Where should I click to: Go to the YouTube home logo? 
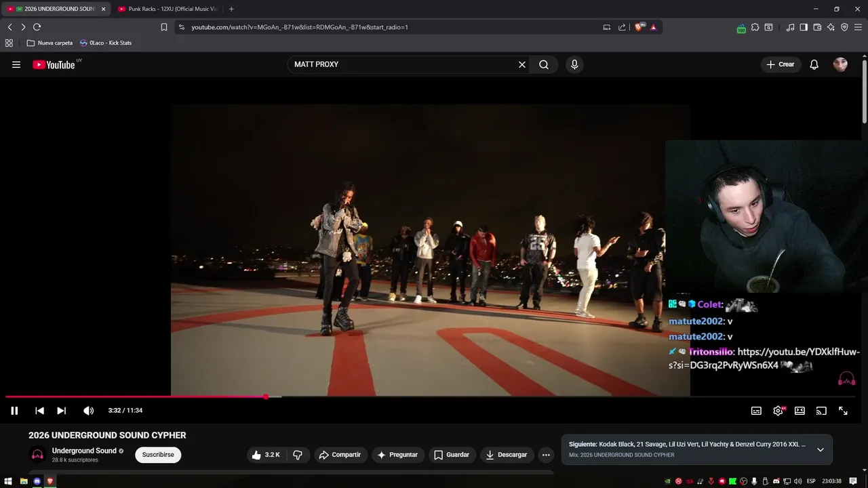(54, 64)
